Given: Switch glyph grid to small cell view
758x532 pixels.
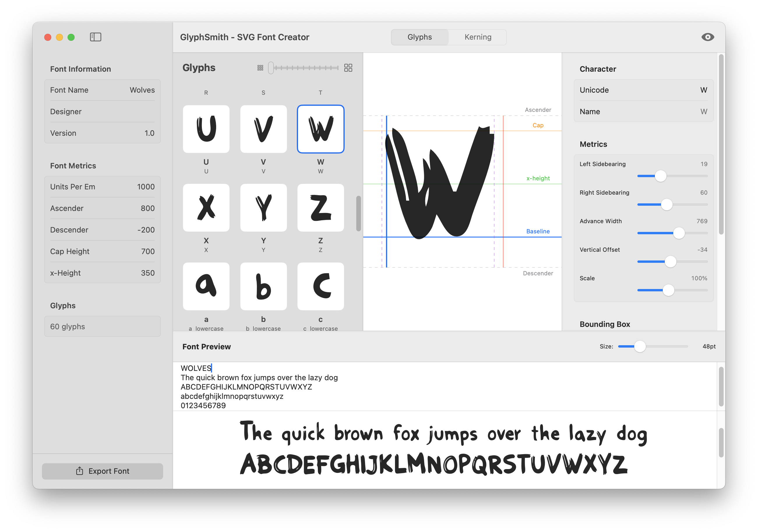Looking at the screenshot, I should tap(260, 68).
